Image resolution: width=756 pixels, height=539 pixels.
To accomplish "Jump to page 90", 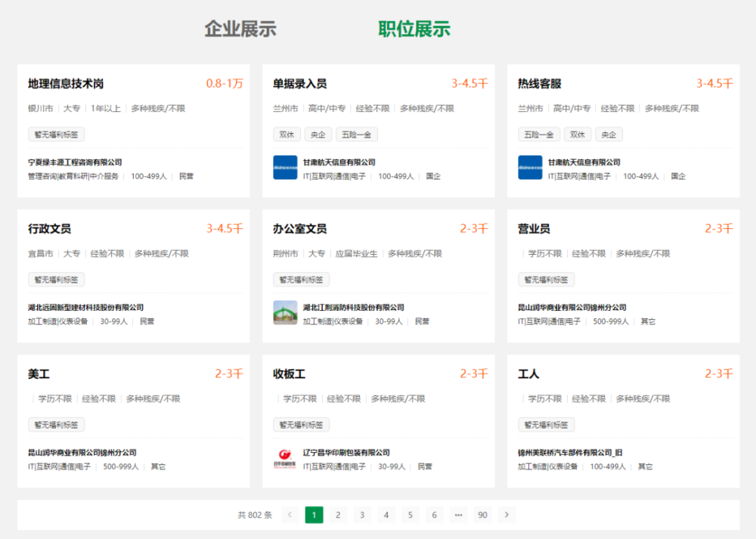I will tap(482, 514).
